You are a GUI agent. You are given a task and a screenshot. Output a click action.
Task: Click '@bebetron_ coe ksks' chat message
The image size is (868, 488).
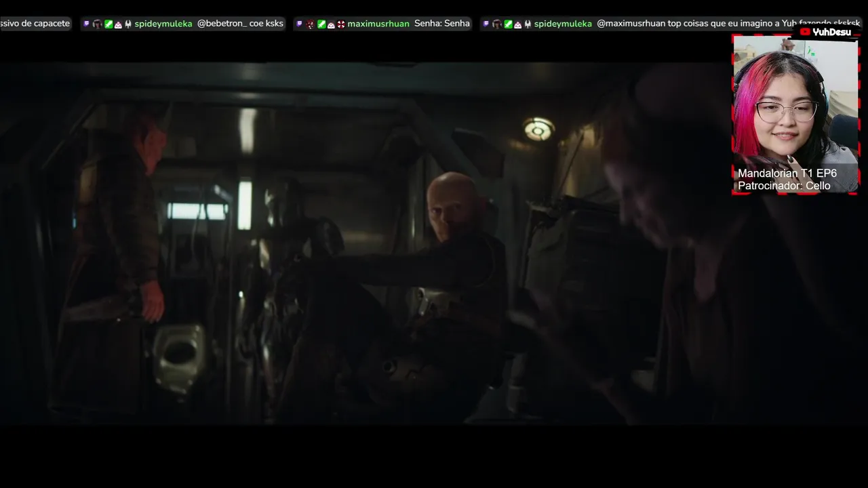[x=240, y=24]
